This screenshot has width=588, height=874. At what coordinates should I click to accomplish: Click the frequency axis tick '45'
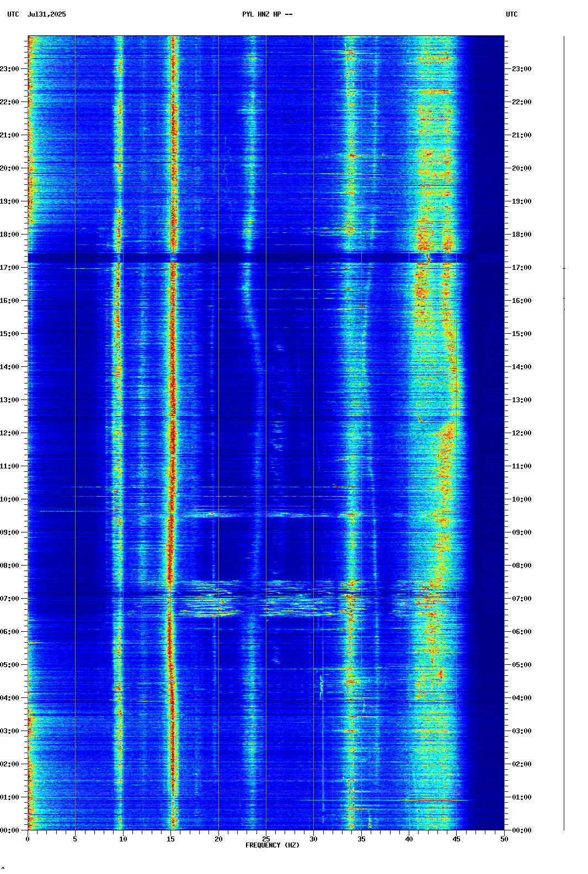[x=457, y=839]
